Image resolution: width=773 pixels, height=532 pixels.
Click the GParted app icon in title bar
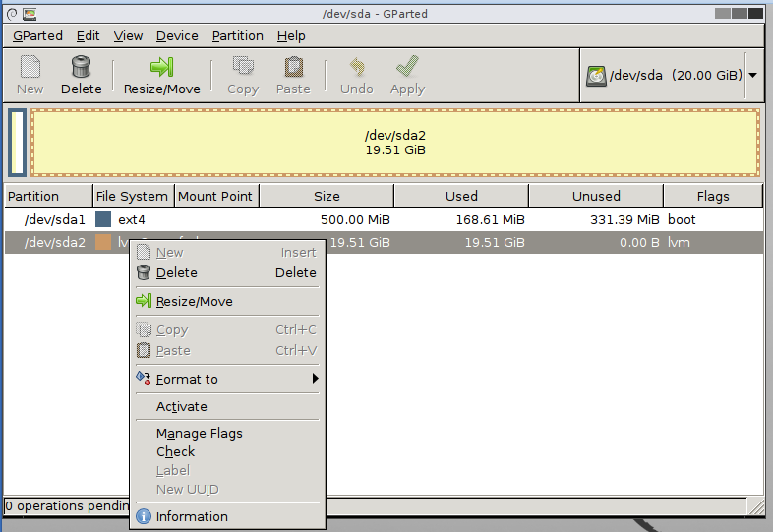[30, 14]
